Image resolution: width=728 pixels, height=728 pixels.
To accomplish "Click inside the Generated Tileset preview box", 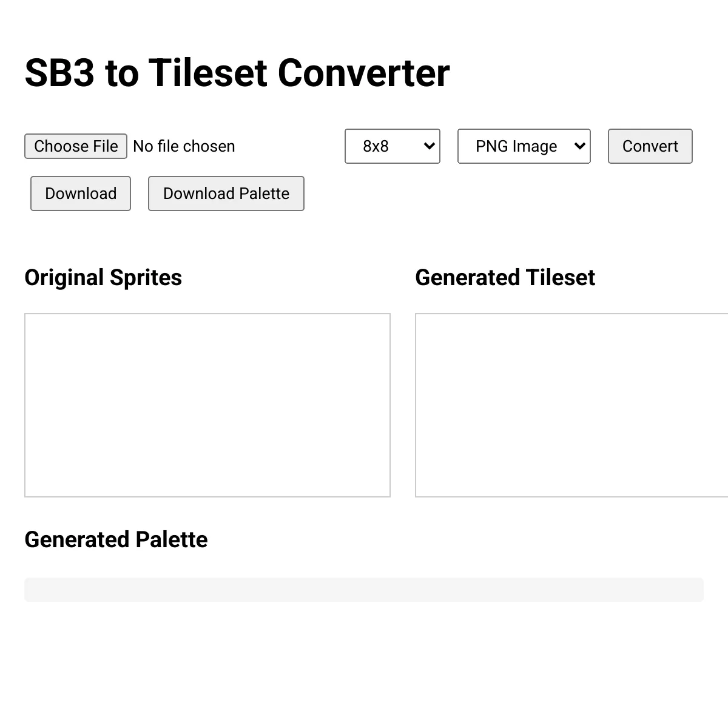I will [571, 405].
